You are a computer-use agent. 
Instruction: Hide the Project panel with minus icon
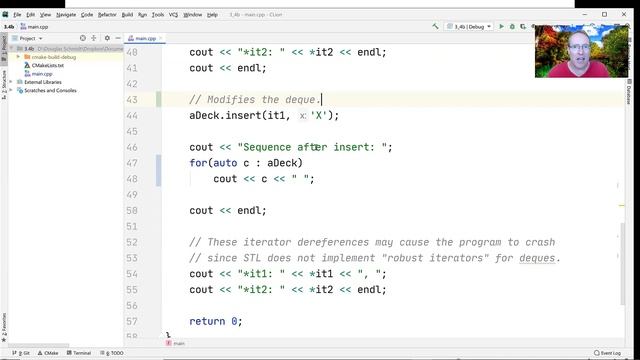click(x=118, y=38)
